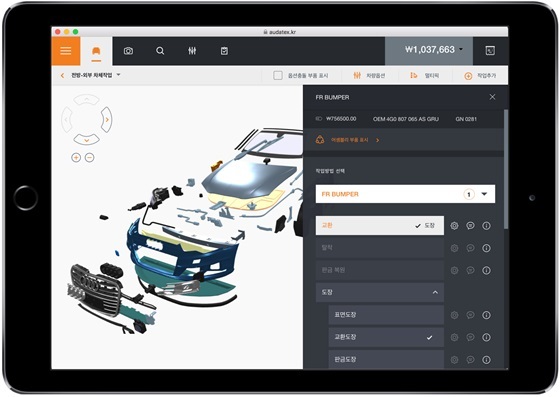Toggle the 교환도장 paint option
The width and height of the screenshot is (560, 397).
click(386, 337)
